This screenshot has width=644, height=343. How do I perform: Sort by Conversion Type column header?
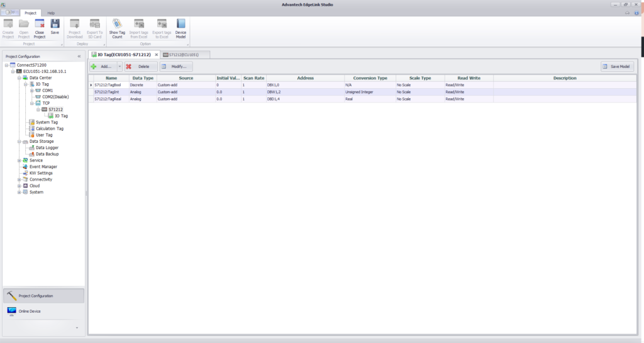(370, 78)
